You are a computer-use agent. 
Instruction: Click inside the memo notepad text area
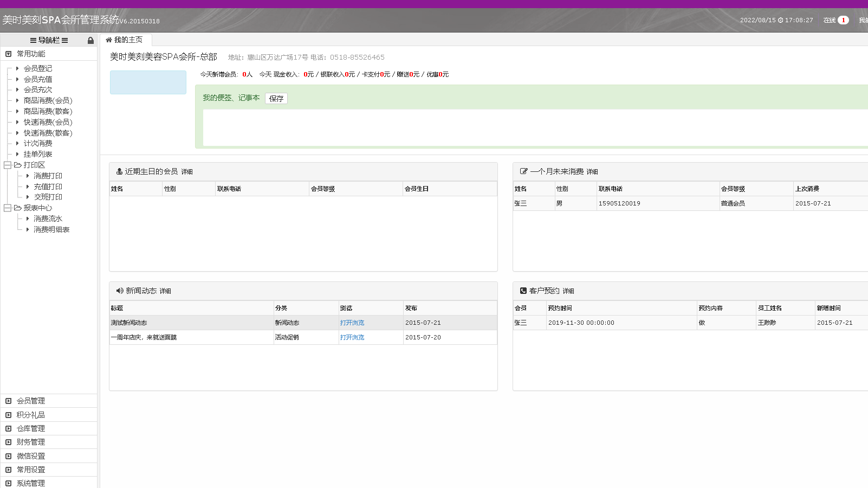pos(531,127)
